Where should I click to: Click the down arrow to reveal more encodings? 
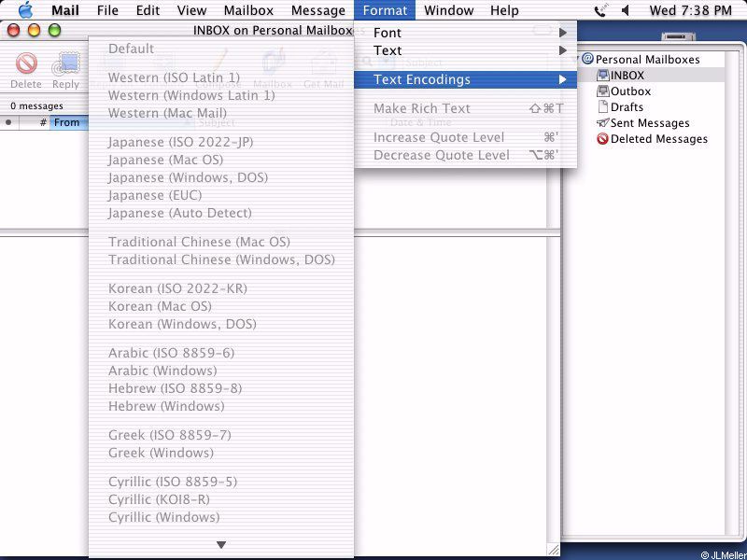coord(221,544)
